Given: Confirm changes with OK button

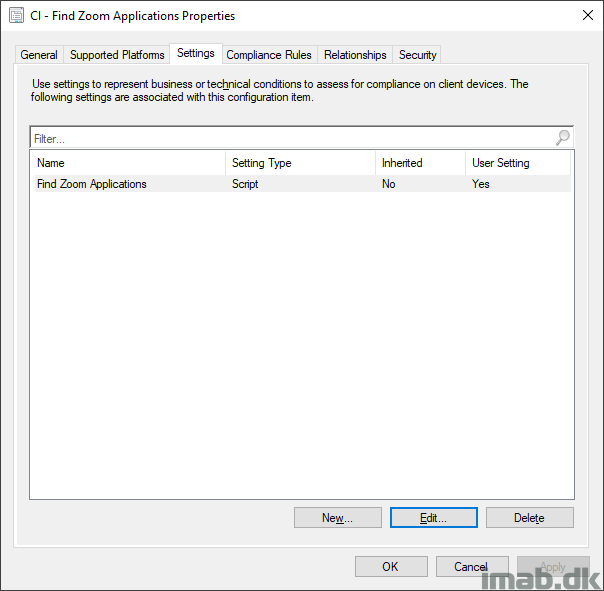Looking at the screenshot, I should click(391, 566).
